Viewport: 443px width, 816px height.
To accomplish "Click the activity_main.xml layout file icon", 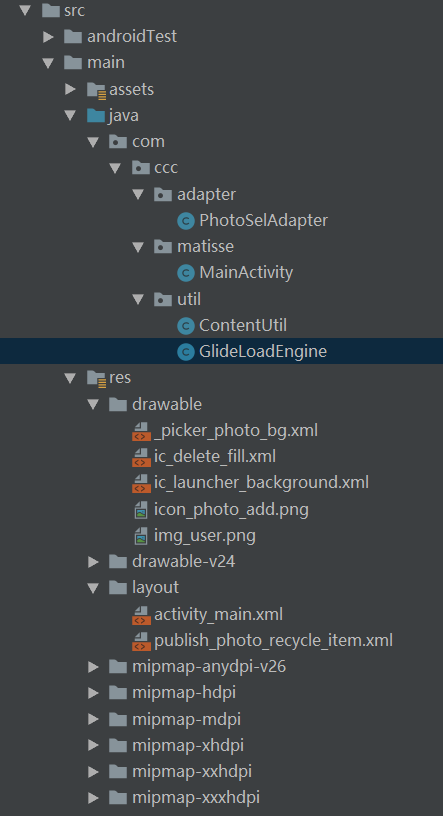I will pos(141,615).
